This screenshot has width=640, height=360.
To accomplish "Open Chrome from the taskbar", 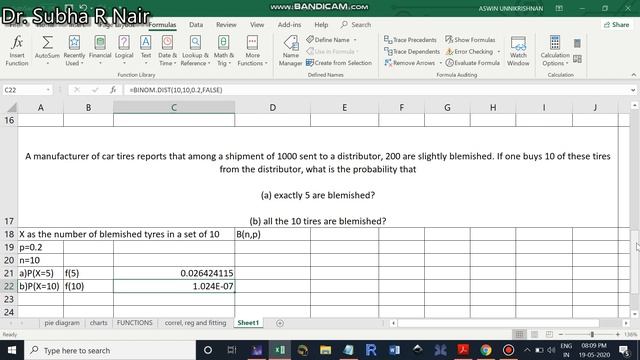I will pyautogui.click(x=486, y=350).
